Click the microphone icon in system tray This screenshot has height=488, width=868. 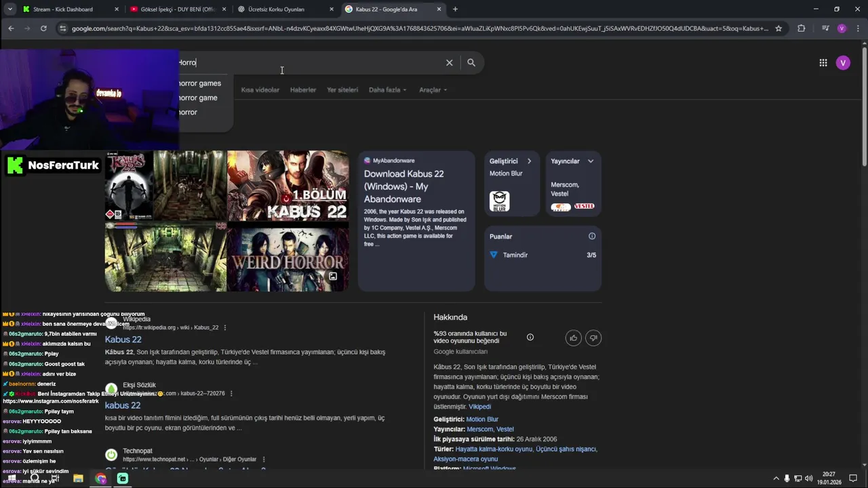click(x=787, y=479)
